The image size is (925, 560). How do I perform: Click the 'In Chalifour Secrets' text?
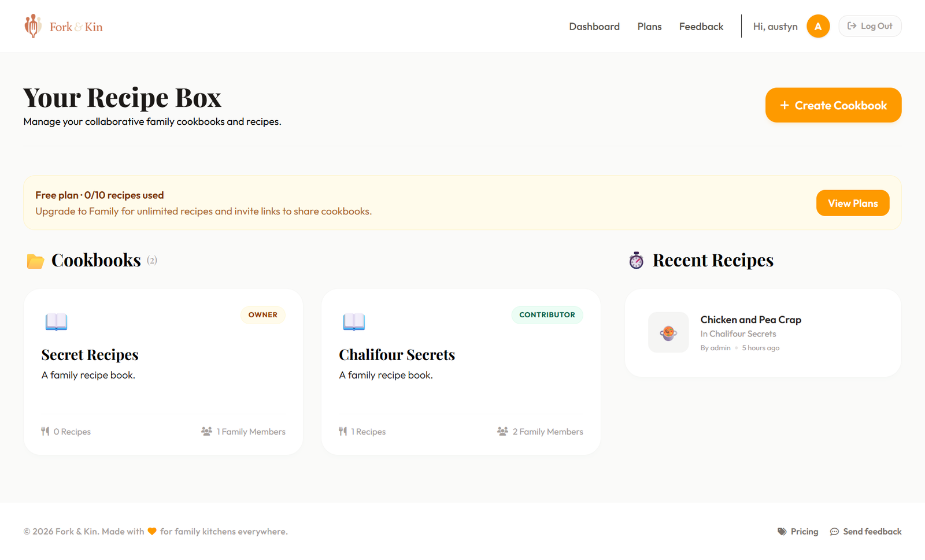738,333
